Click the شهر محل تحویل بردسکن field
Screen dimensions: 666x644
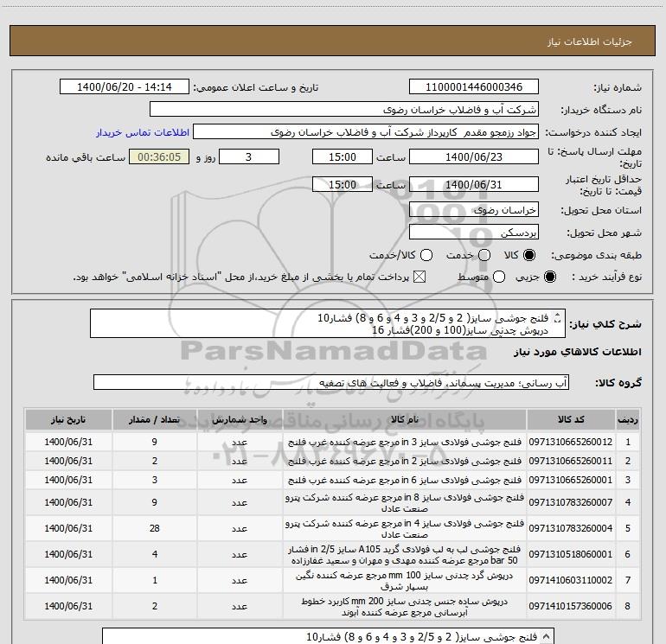point(474,232)
